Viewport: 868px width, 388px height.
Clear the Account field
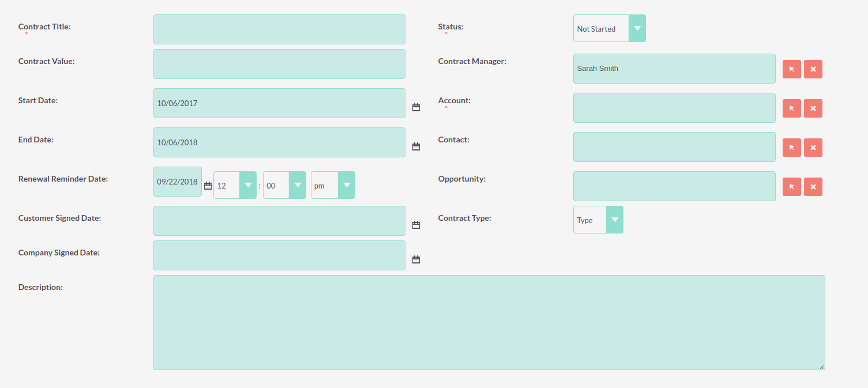(813, 108)
